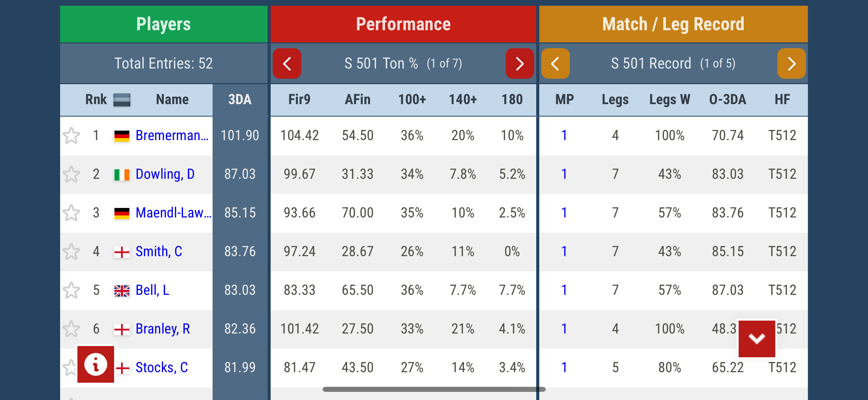The width and height of the screenshot is (868, 400).
Task: Toggle favorite star for Smith, C
Action: click(71, 252)
